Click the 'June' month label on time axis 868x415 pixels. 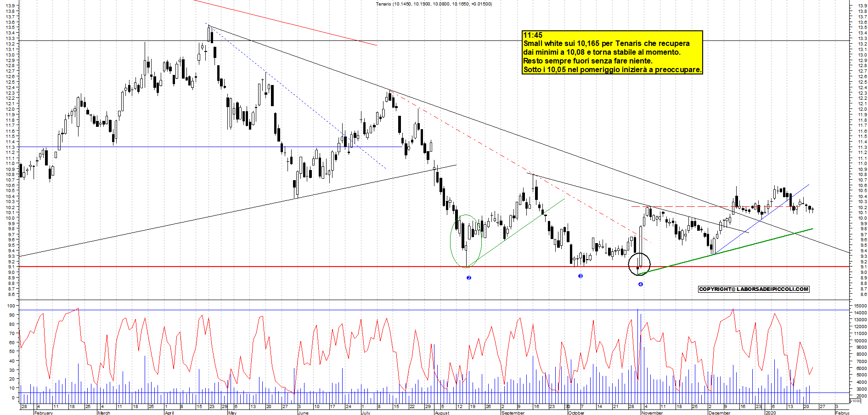coord(303,412)
